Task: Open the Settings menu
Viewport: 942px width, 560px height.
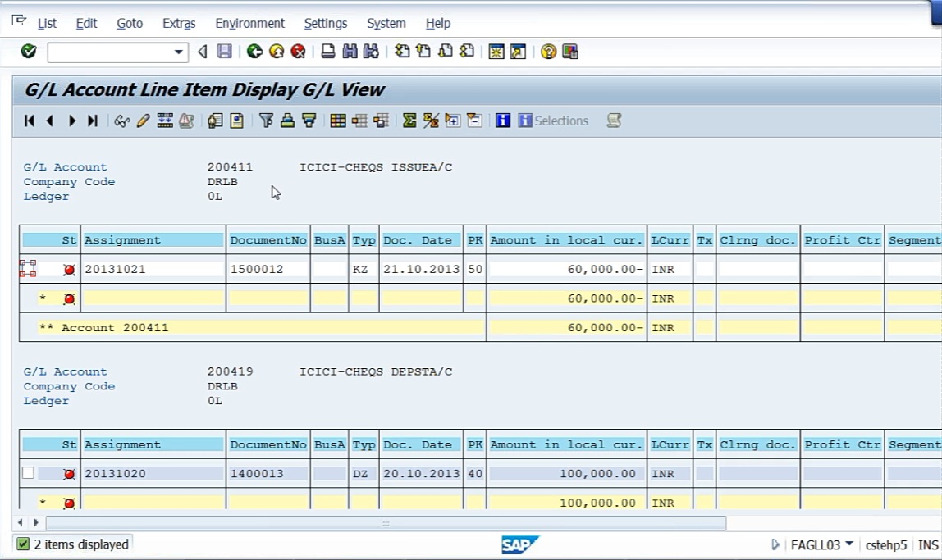Action: 326,24
